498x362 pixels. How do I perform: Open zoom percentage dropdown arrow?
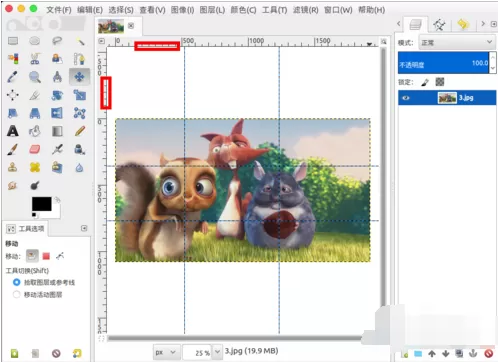point(217,352)
